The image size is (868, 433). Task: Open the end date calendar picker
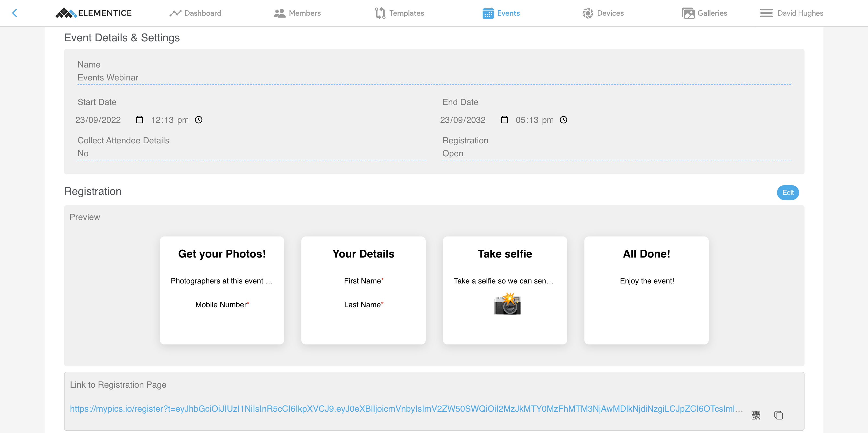coord(504,120)
